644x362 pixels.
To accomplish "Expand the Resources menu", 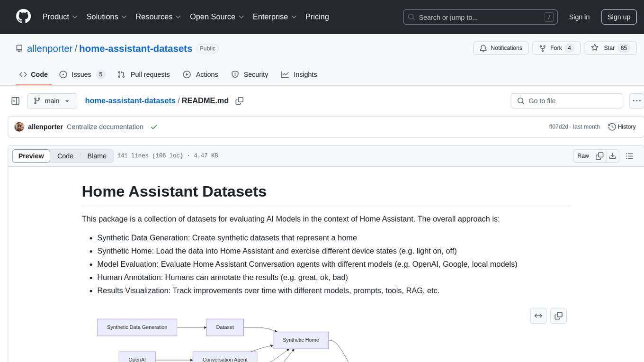I will (159, 17).
